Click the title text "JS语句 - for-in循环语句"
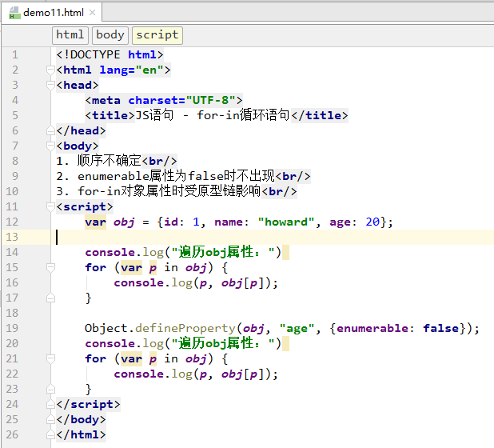This screenshot has height=448, width=494. pyautogui.click(x=213, y=115)
